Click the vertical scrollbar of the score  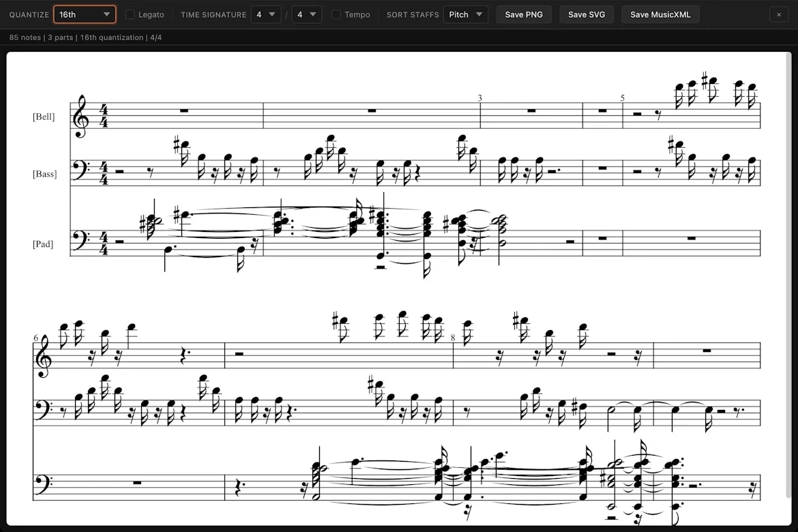[789, 275]
